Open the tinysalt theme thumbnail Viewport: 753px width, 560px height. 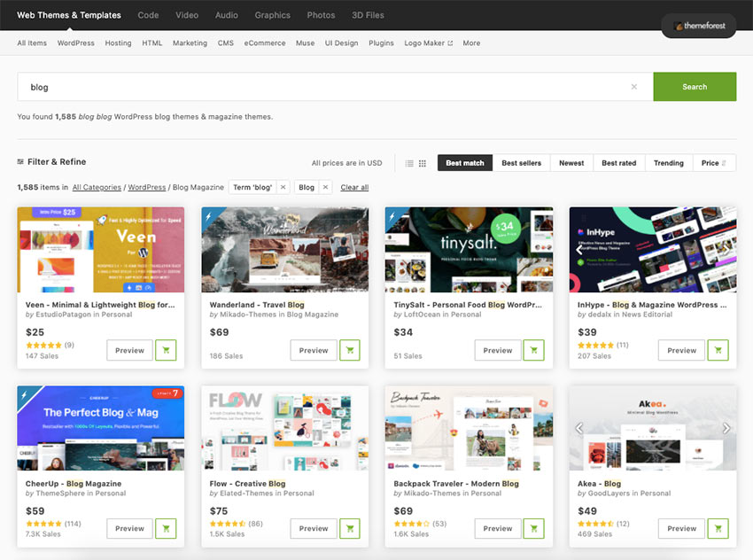click(469, 250)
